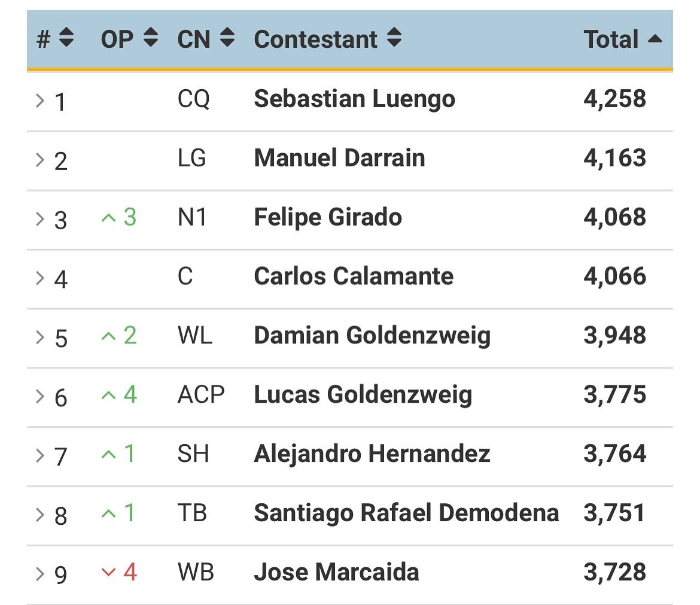Expand row 7 Alejandro Hernandez chevron

coord(39,455)
